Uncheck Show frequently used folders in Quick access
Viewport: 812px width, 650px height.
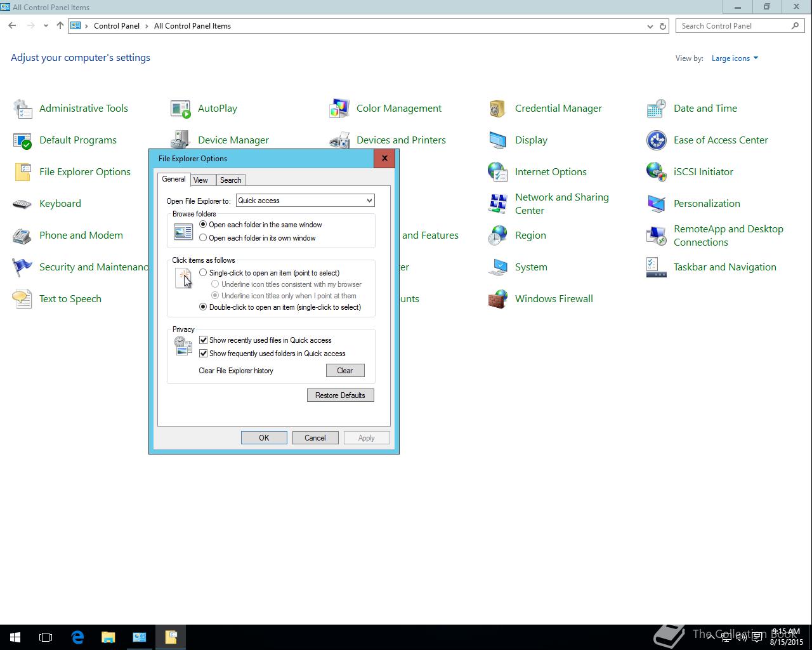[x=204, y=354]
